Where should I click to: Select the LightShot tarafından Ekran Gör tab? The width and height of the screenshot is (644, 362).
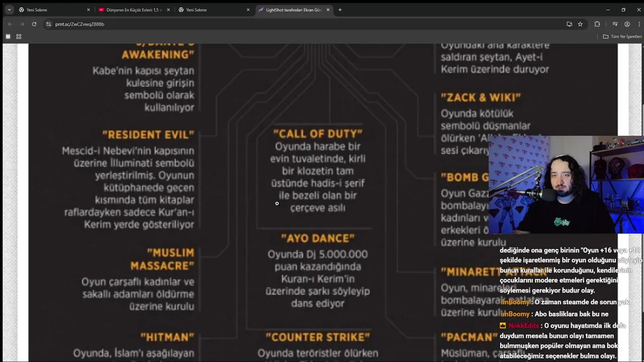[x=294, y=10]
